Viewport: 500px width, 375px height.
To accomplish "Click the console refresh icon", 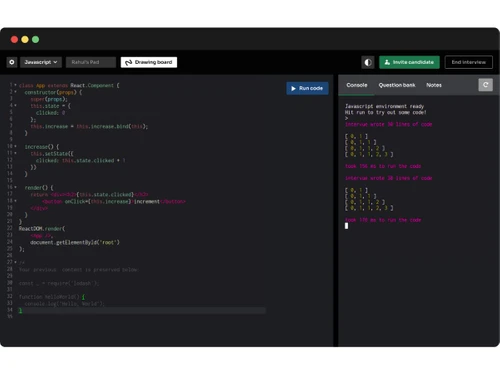I will point(486,85).
